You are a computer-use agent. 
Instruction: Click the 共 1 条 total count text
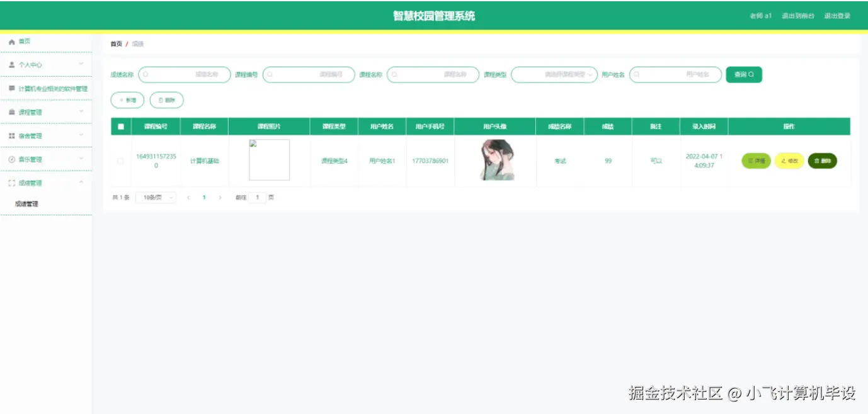click(121, 198)
